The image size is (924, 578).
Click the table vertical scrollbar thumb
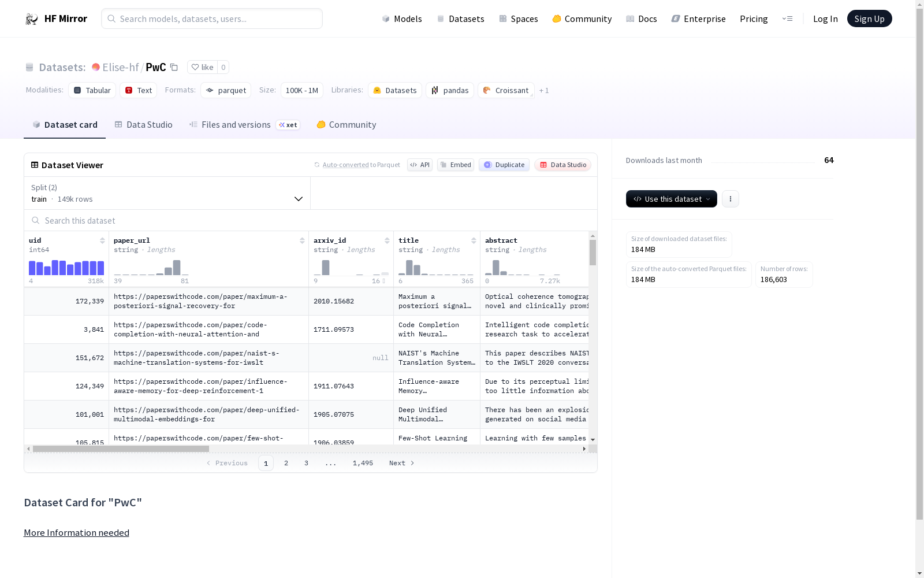click(x=593, y=253)
